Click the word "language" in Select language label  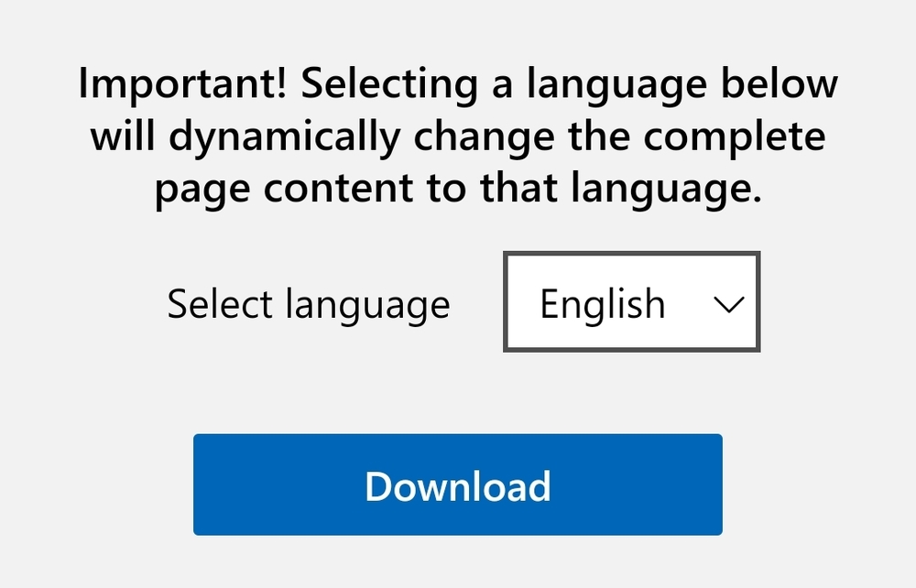[x=367, y=305]
